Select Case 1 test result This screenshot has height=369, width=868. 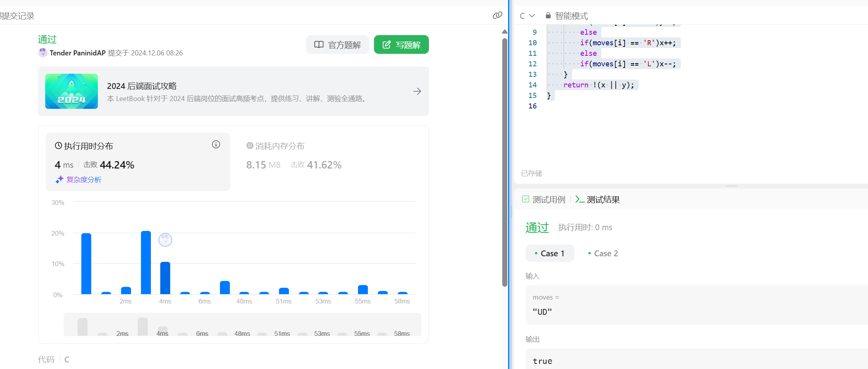(549, 254)
